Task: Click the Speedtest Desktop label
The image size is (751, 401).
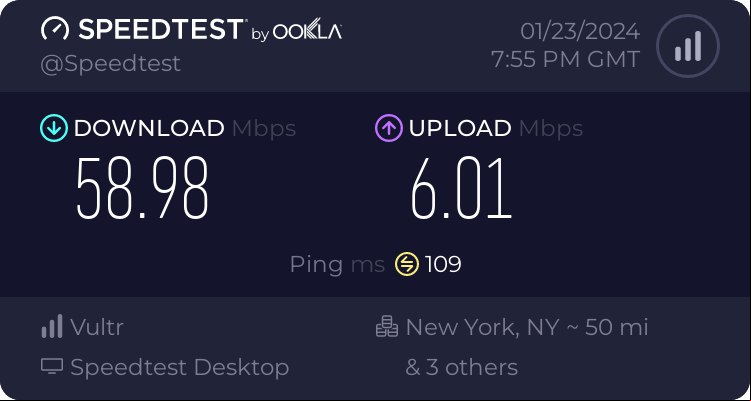Action: (x=180, y=367)
